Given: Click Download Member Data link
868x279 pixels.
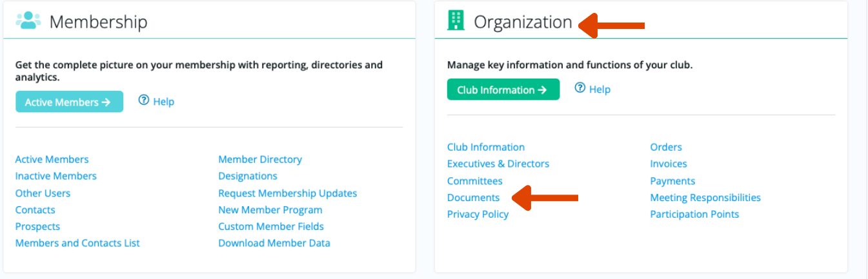Looking at the screenshot, I should (x=274, y=243).
